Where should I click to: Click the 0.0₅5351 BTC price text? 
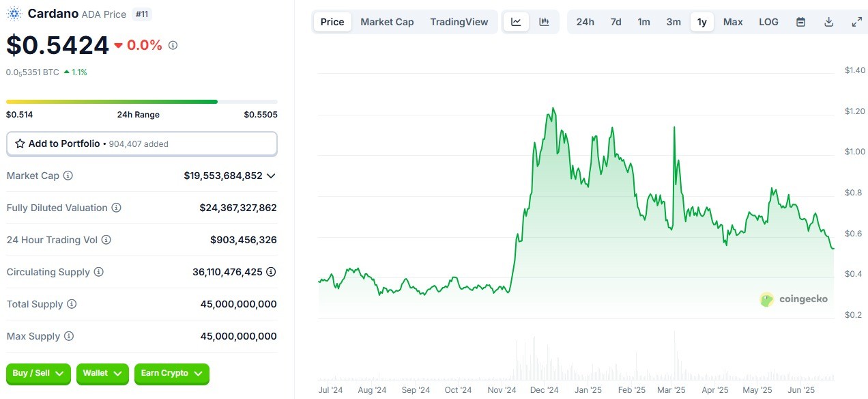click(x=33, y=72)
